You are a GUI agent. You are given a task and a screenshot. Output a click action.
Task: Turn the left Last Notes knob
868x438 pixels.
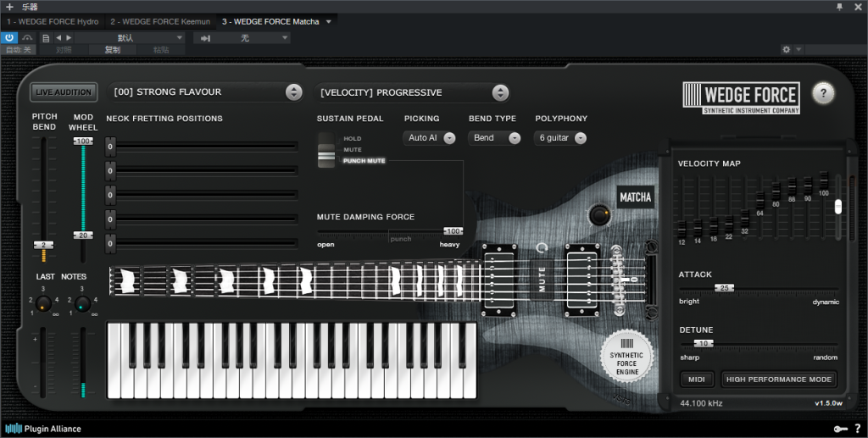point(43,303)
